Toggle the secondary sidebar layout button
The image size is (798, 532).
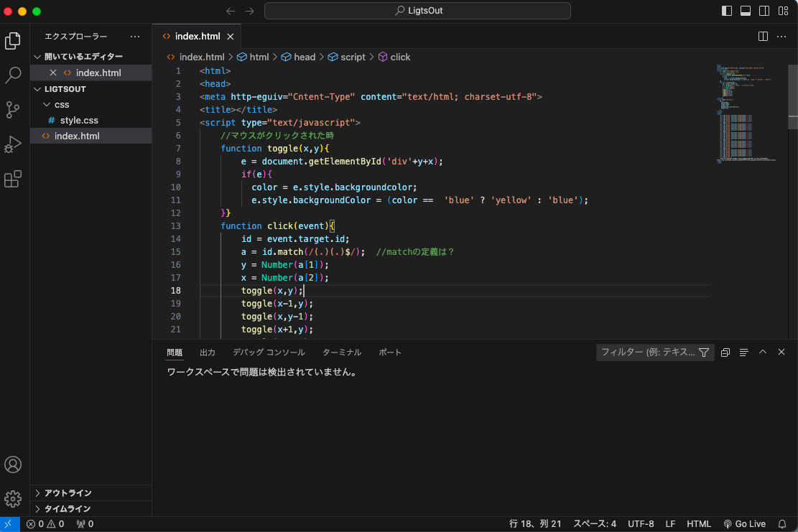coord(764,11)
